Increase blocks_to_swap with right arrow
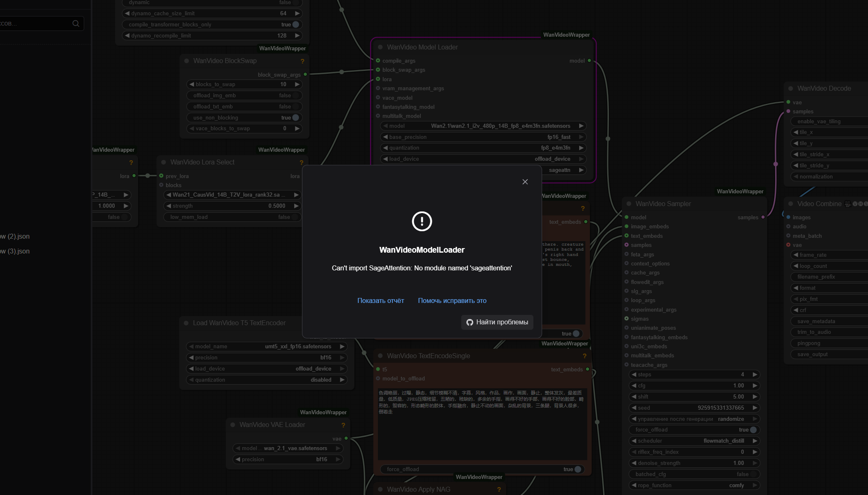 (297, 84)
